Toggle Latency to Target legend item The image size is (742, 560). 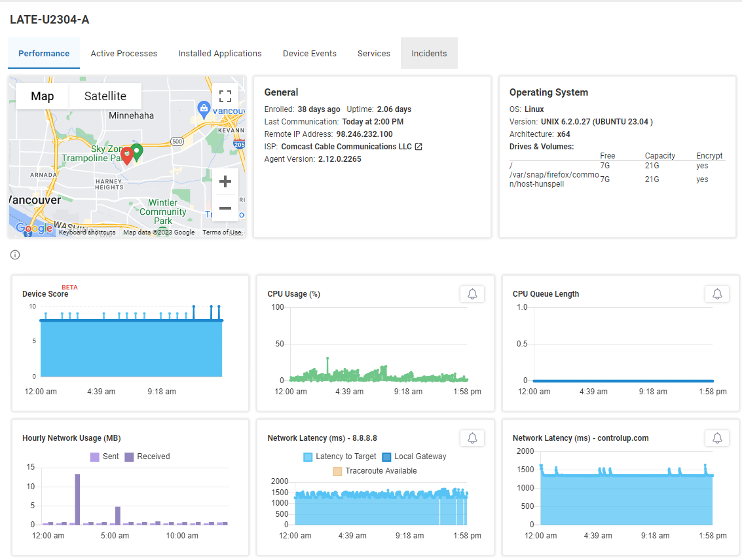click(340, 457)
